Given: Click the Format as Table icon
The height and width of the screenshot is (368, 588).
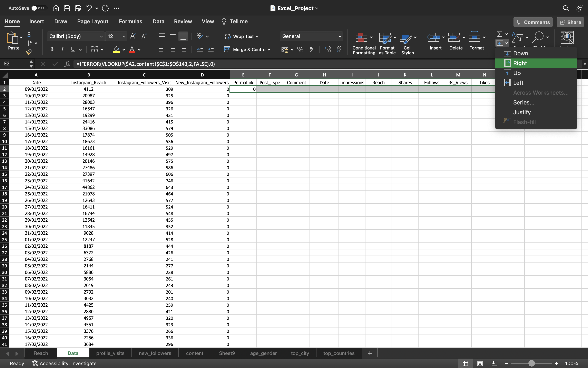Looking at the screenshot, I should [x=385, y=38].
